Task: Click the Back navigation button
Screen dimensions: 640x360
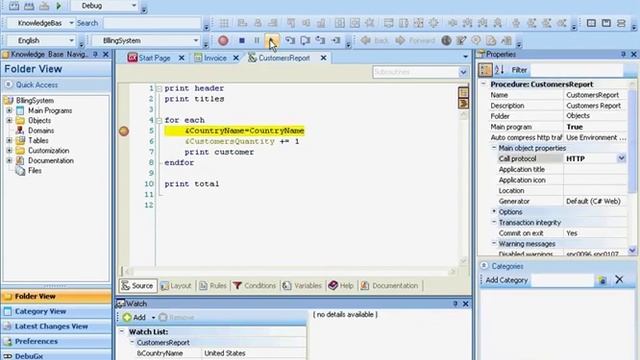Action: pyautogui.click(x=375, y=40)
